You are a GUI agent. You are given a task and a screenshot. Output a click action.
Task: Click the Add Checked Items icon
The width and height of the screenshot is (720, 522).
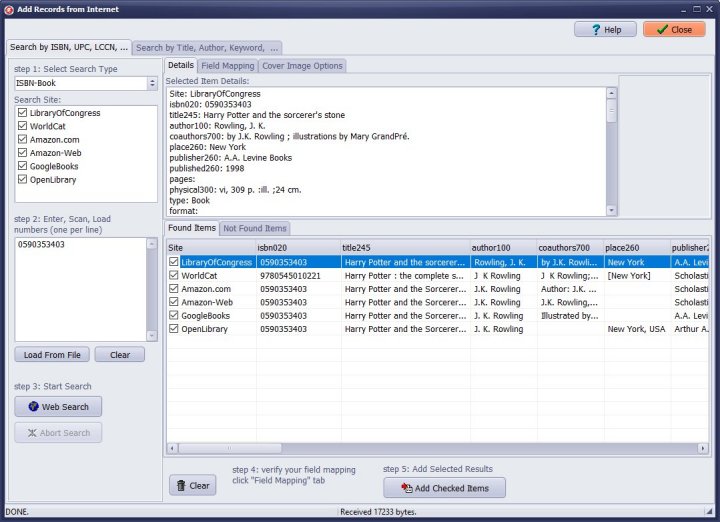[x=406, y=488]
